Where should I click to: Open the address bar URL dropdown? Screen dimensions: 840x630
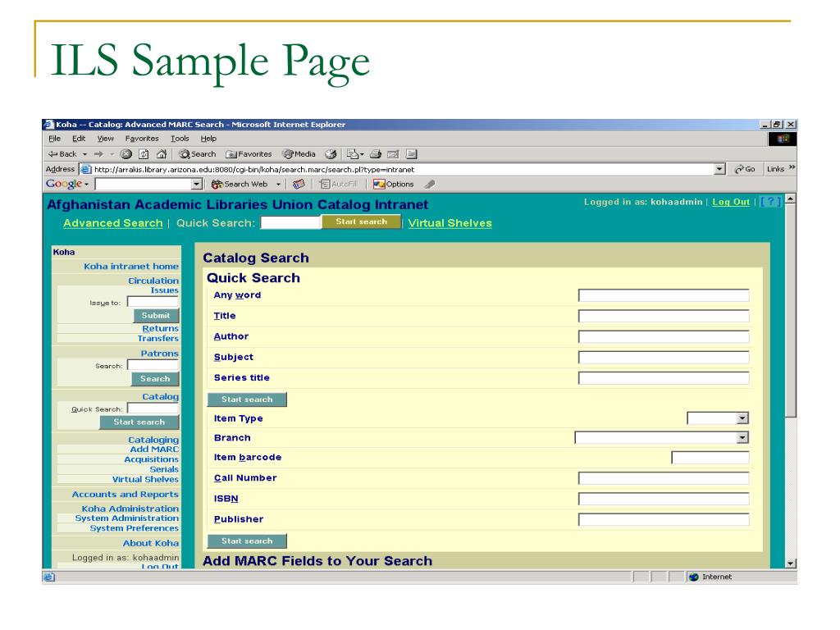pyautogui.click(x=720, y=169)
